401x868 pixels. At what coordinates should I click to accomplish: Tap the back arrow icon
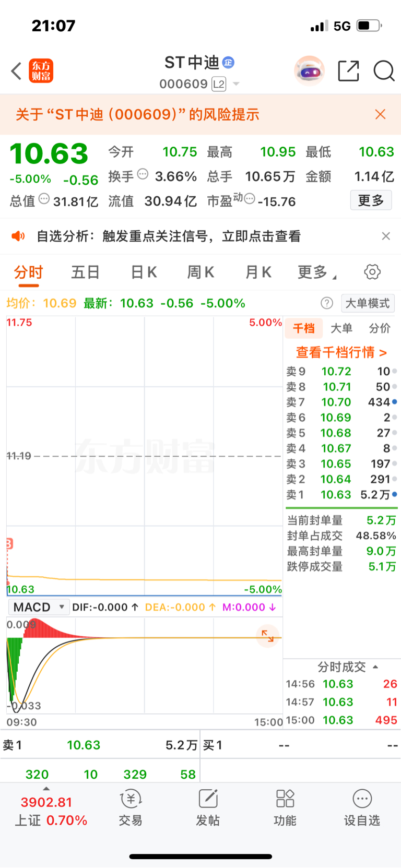coord(16,71)
